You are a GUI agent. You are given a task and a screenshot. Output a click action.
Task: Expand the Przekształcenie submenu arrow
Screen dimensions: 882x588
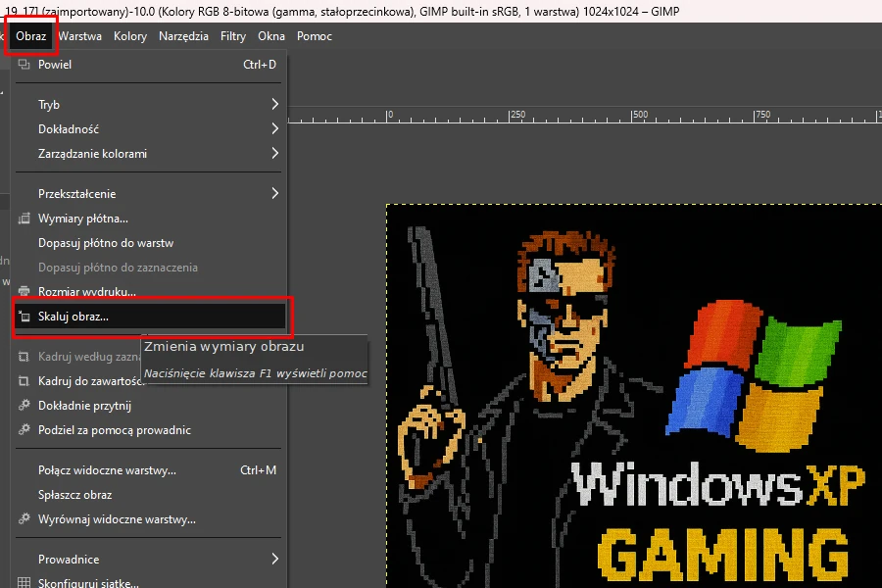(274, 194)
